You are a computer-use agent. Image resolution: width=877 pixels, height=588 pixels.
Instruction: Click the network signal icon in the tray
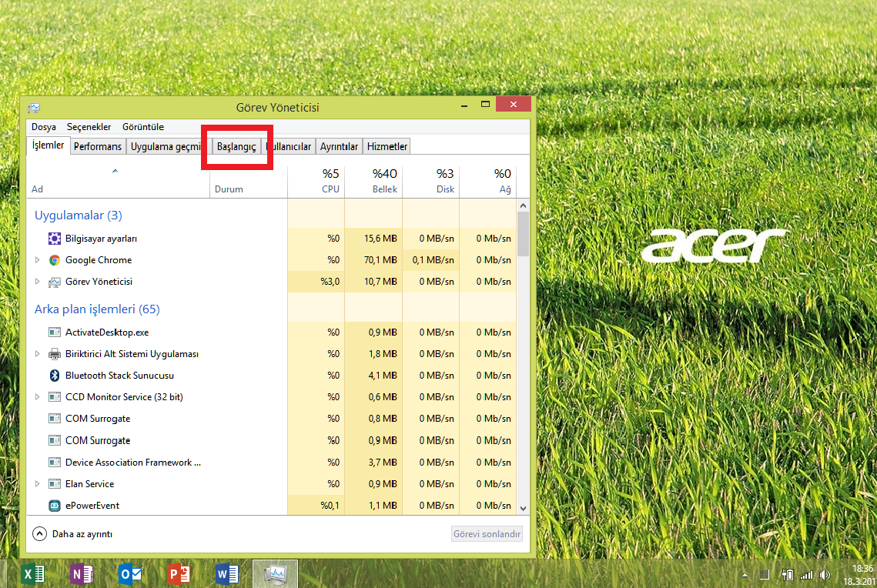806,575
